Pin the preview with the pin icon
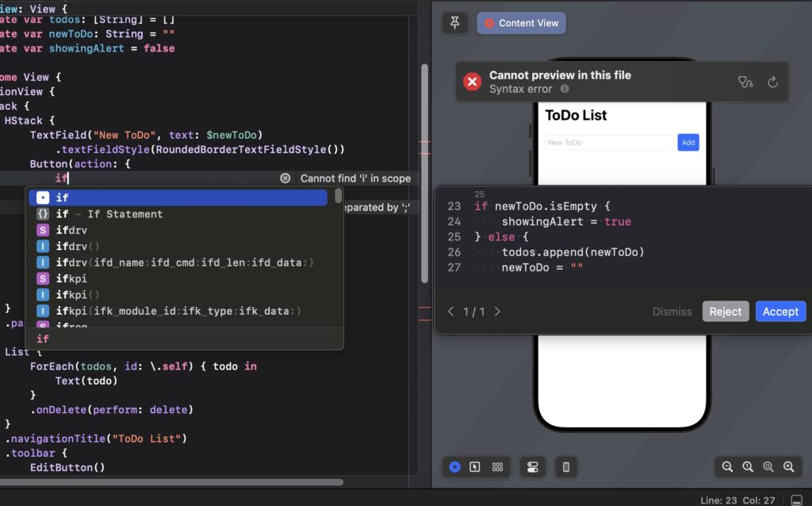The image size is (812, 506). pos(454,23)
